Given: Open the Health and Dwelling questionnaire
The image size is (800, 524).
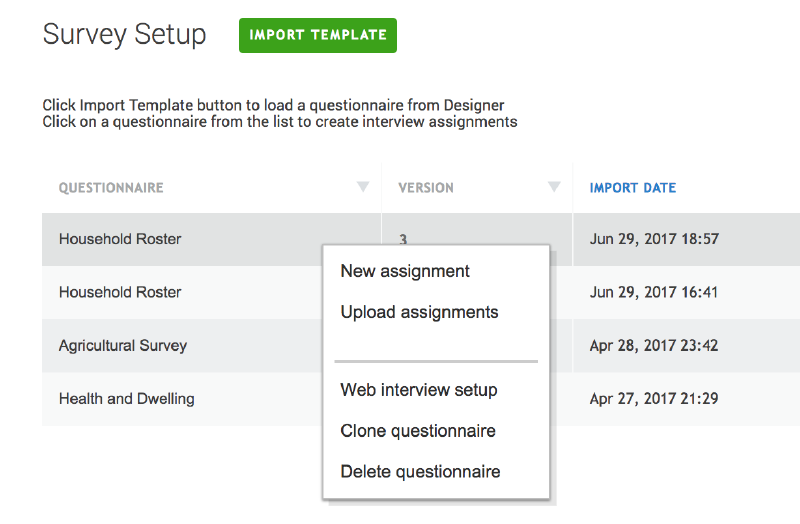Looking at the screenshot, I should 126,399.
